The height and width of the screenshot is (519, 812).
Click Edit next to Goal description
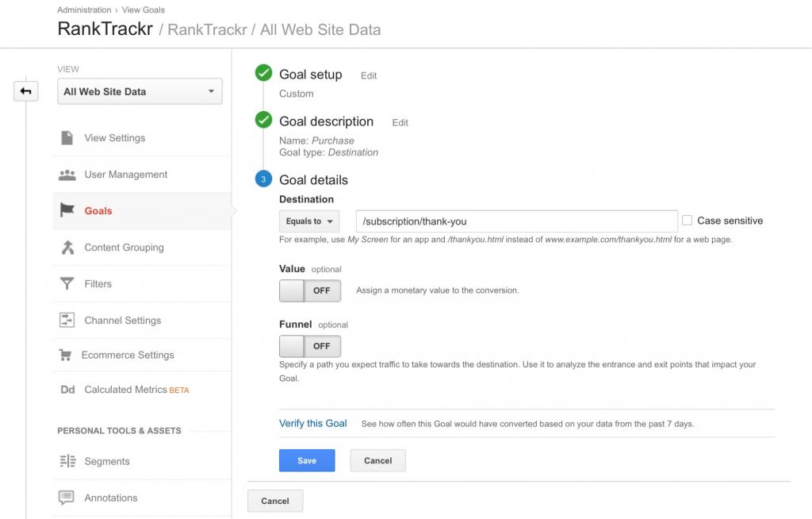[x=400, y=123]
